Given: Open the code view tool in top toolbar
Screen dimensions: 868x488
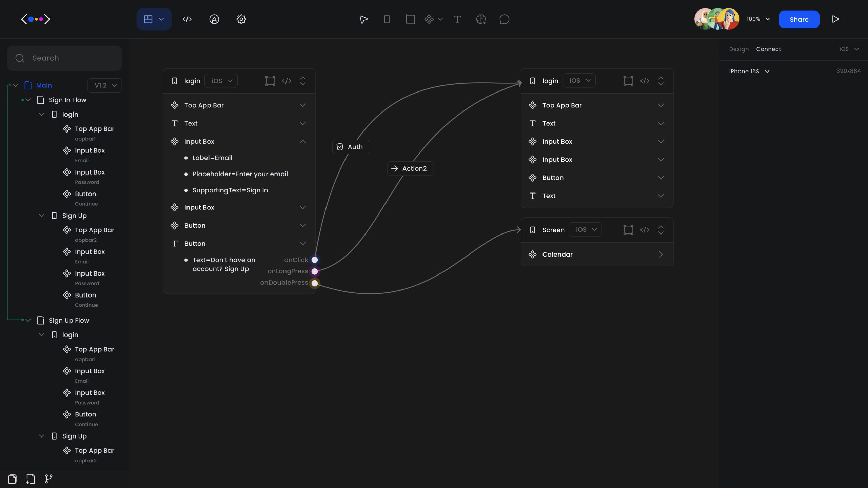Looking at the screenshot, I should coord(187,19).
